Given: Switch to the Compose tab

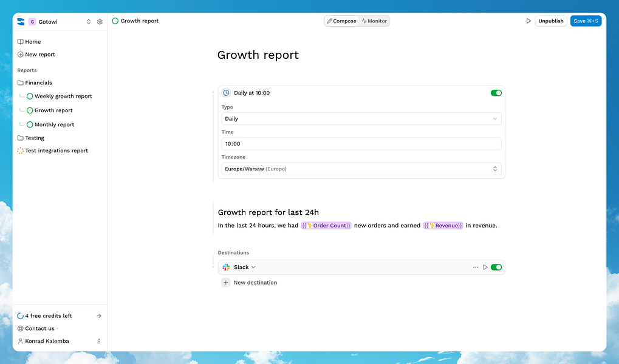Looking at the screenshot, I should click(341, 21).
